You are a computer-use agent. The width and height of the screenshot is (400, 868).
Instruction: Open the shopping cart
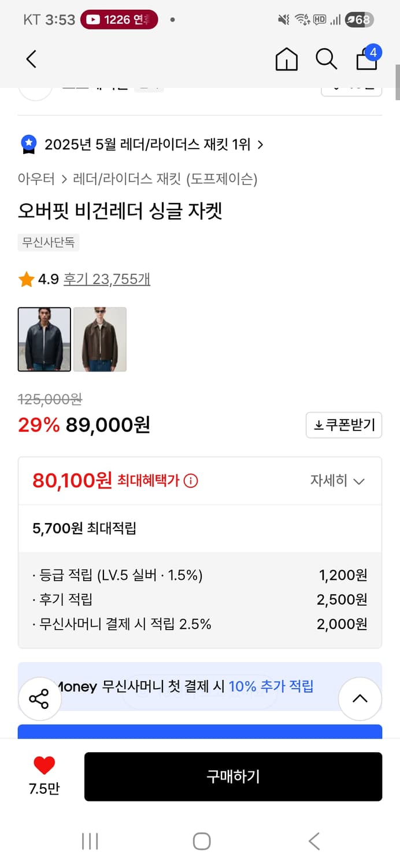[366, 60]
